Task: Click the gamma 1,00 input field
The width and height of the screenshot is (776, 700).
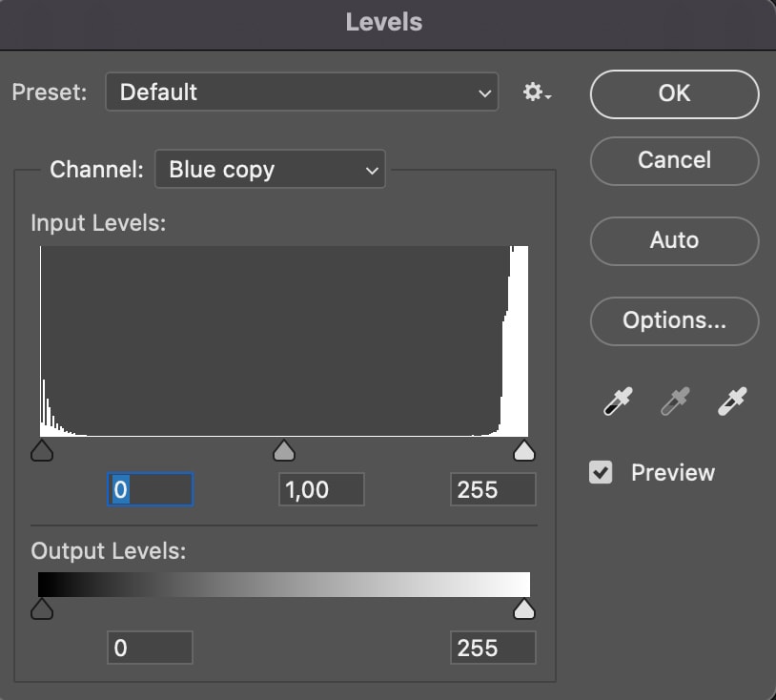Action: tap(321, 489)
